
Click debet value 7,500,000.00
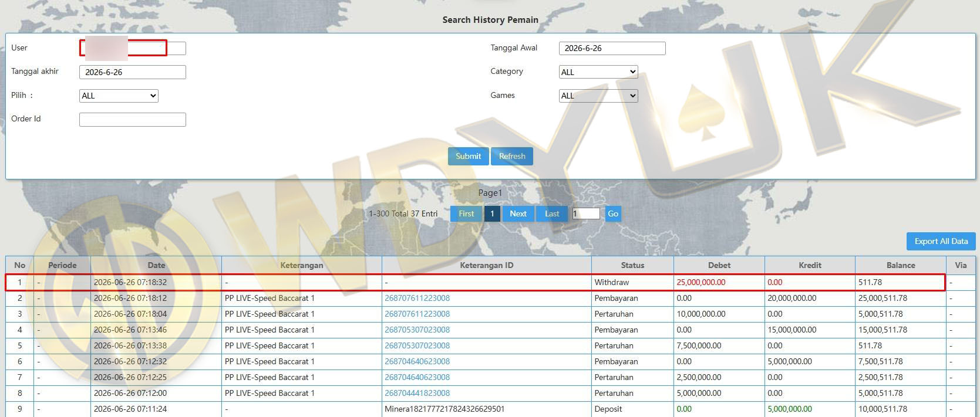(x=699, y=345)
